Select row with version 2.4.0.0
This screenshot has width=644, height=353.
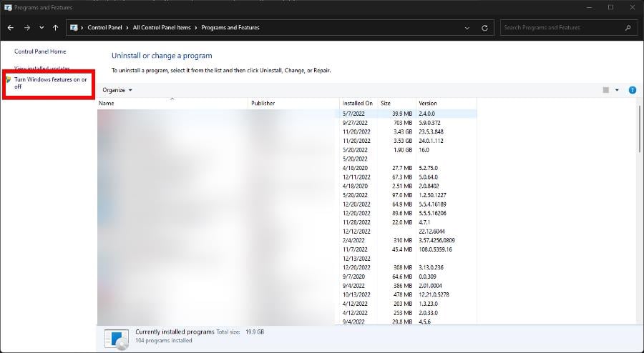tap(287, 114)
